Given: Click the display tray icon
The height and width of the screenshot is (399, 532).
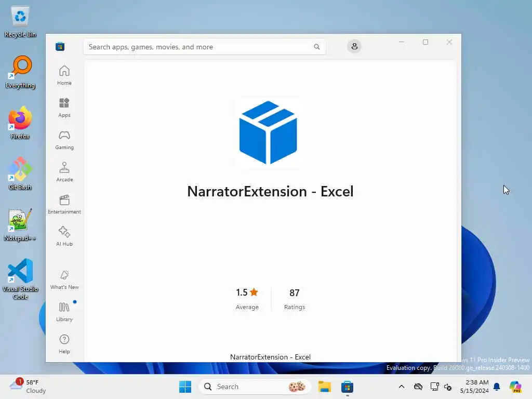Looking at the screenshot, I should pos(434,387).
